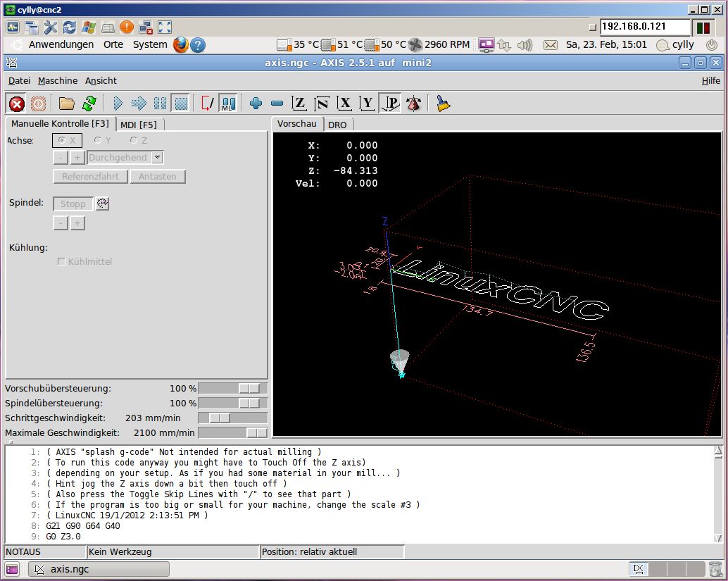Click the IP address field 192.168.0.121
Image resolution: width=728 pixels, height=581 pixels.
(646, 27)
